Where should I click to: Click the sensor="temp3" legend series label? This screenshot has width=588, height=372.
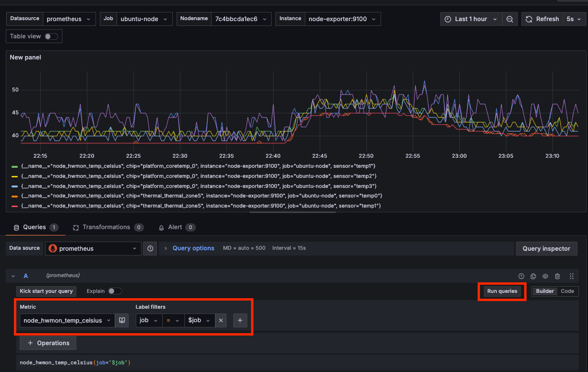pos(199,186)
